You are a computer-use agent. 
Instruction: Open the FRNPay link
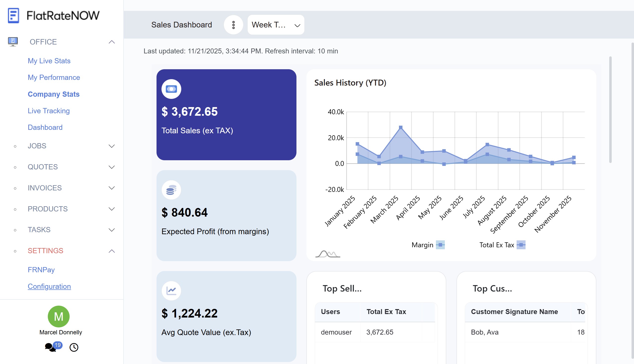tap(41, 270)
